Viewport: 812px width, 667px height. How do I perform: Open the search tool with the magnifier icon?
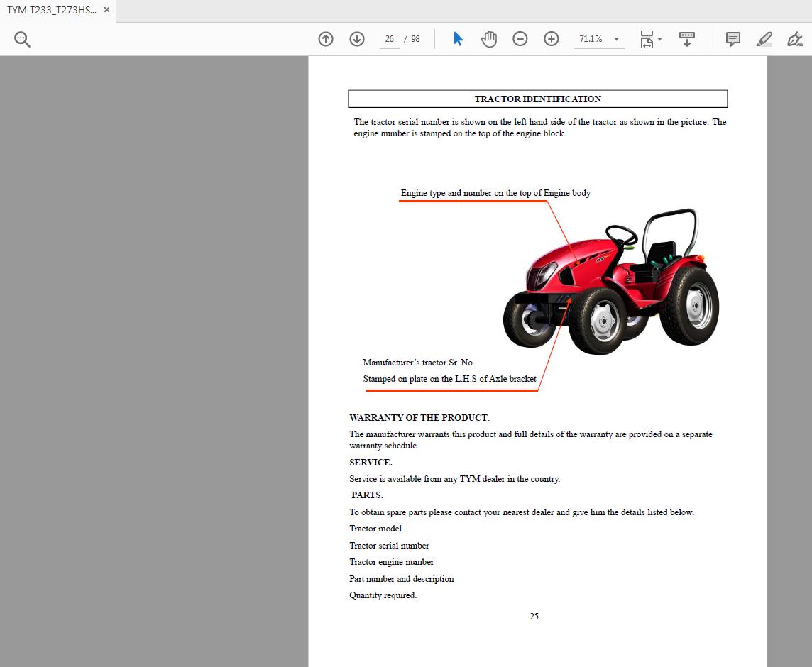coord(21,39)
